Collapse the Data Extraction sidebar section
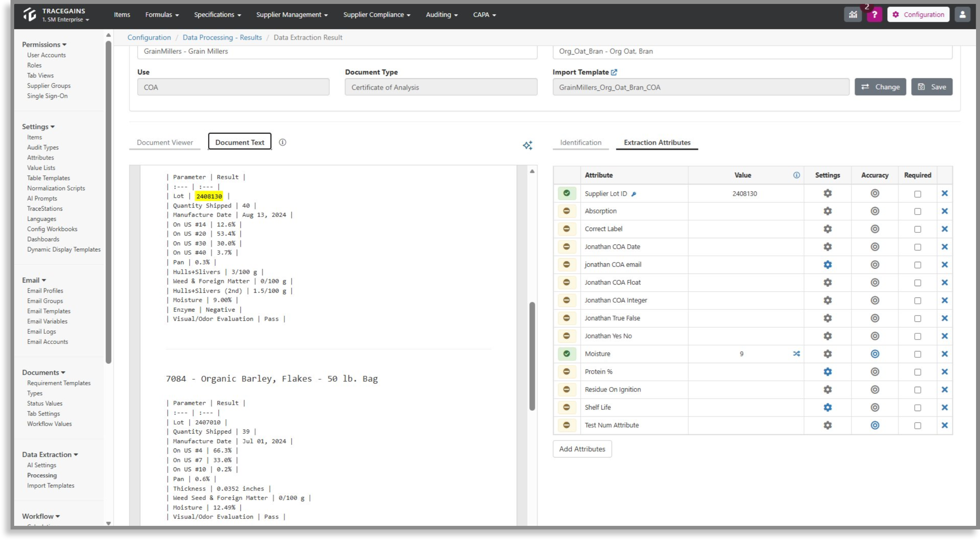The image size is (980, 540). click(50, 455)
